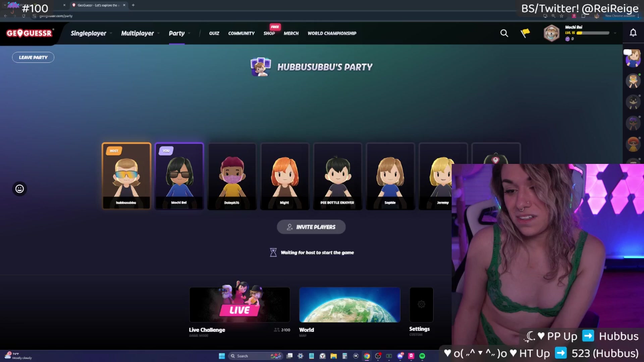
Task: Open Discord from the taskbar
Action: coord(400,356)
